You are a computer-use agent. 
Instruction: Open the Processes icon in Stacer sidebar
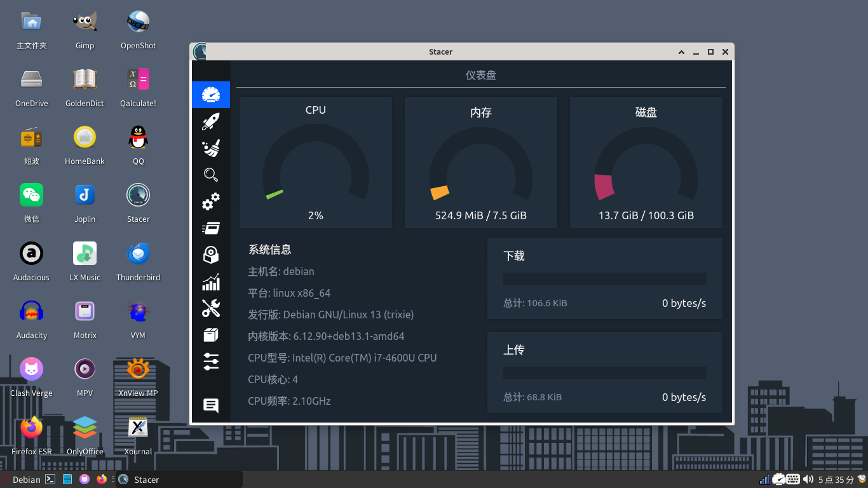pyautogui.click(x=211, y=228)
